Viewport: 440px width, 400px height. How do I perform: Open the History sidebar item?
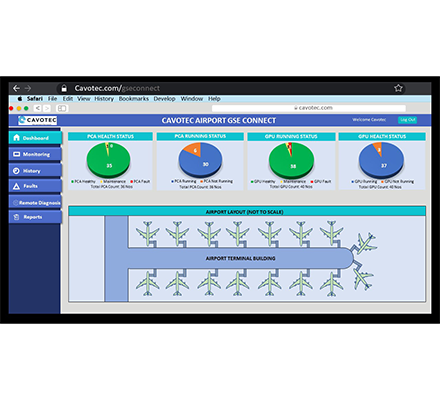coord(35,170)
